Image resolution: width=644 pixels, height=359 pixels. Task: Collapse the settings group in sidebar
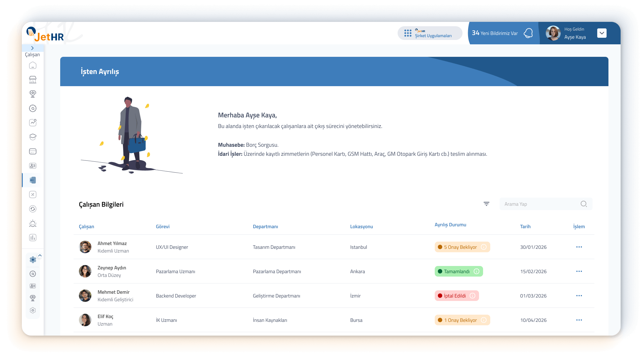pos(40,255)
